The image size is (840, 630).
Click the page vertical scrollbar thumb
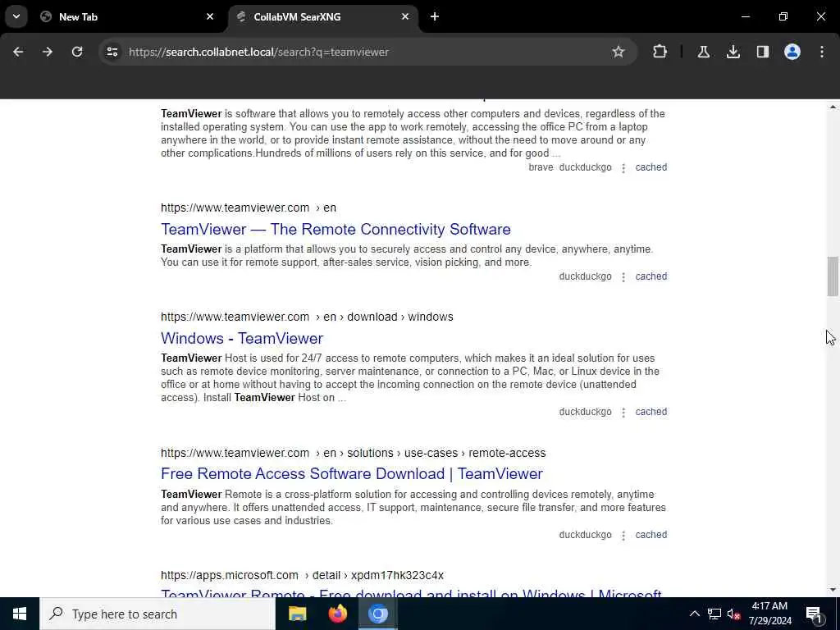click(x=832, y=276)
